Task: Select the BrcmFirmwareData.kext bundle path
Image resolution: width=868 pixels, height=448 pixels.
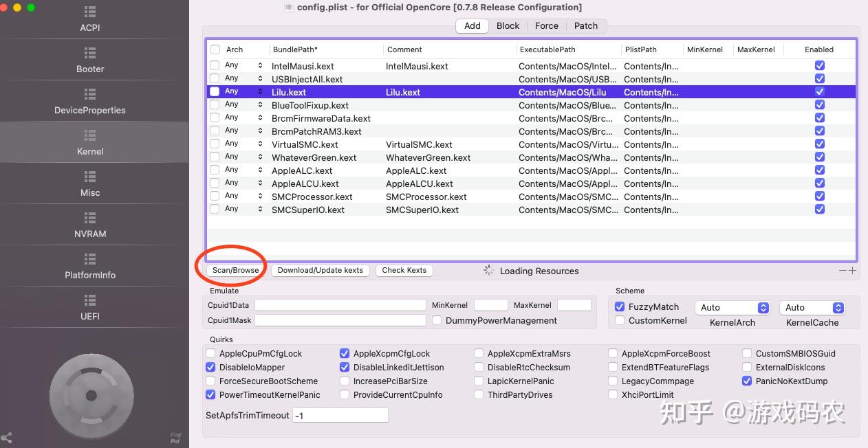Action: (321, 118)
